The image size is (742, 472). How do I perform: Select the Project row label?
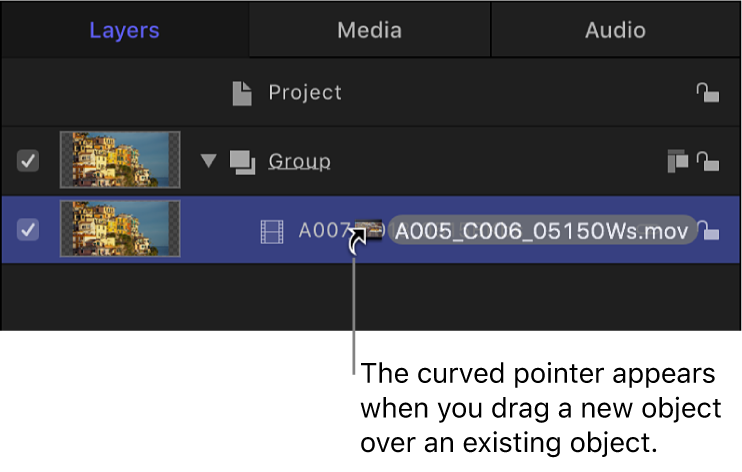pyautogui.click(x=305, y=93)
